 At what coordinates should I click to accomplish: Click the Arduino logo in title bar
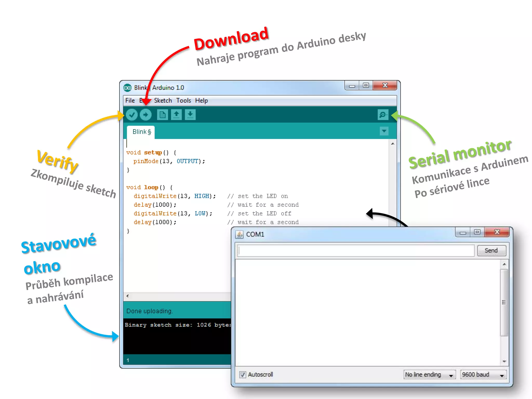127,88
